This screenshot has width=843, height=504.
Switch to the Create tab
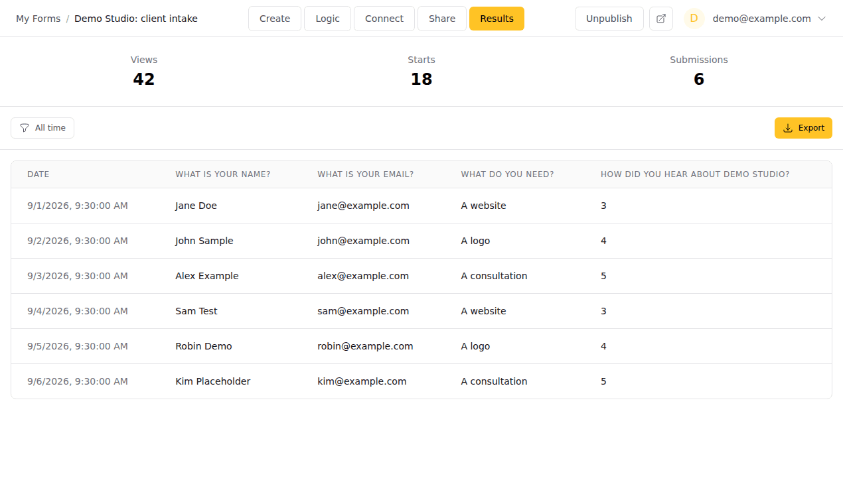click(275, 19)
